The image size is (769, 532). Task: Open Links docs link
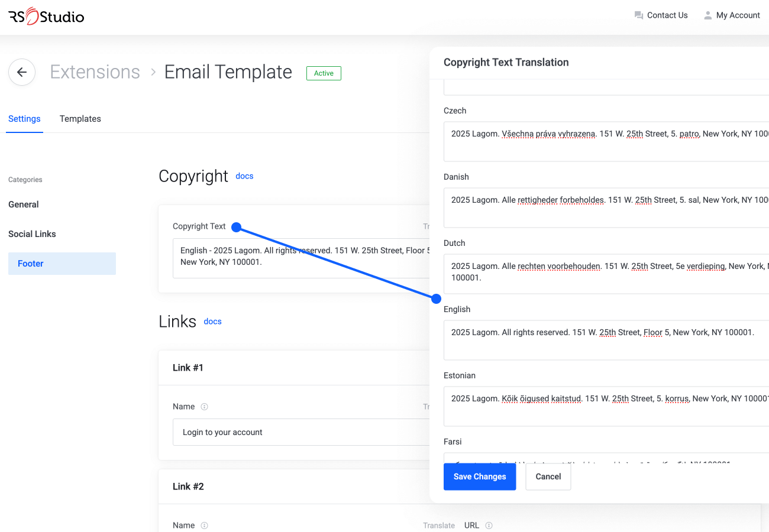(x=212, y=322)
